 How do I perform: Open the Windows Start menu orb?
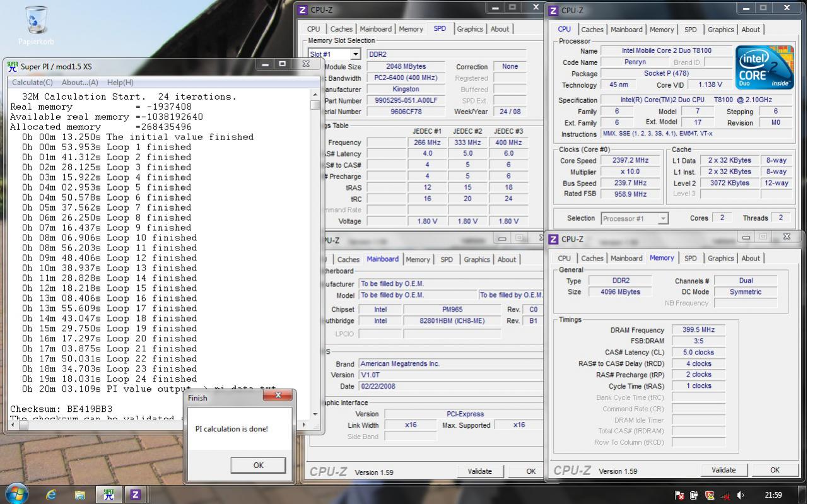(x=17, y=495)
